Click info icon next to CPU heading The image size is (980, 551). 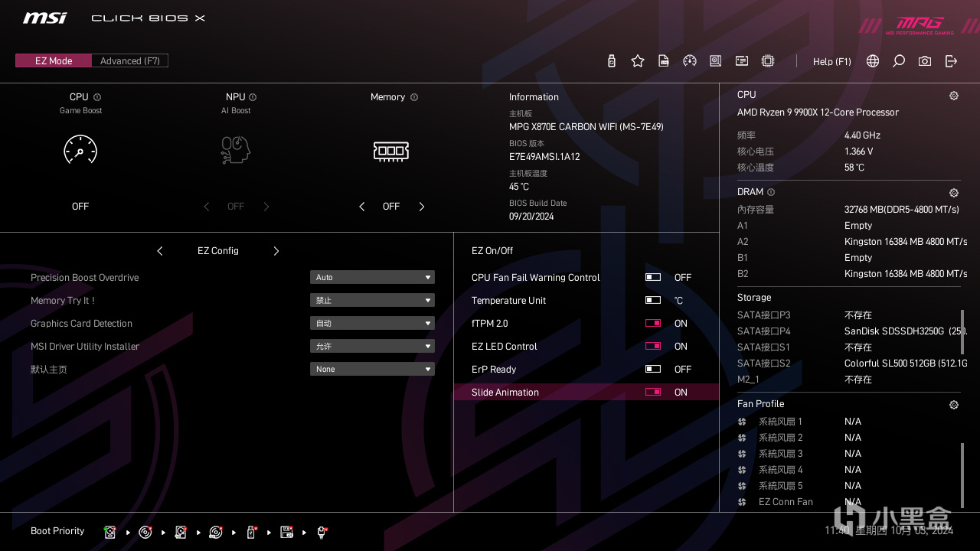click(97, 97)
